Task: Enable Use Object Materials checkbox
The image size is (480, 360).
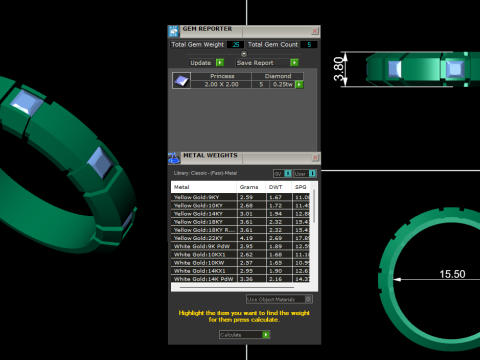Action: (308, 299)
